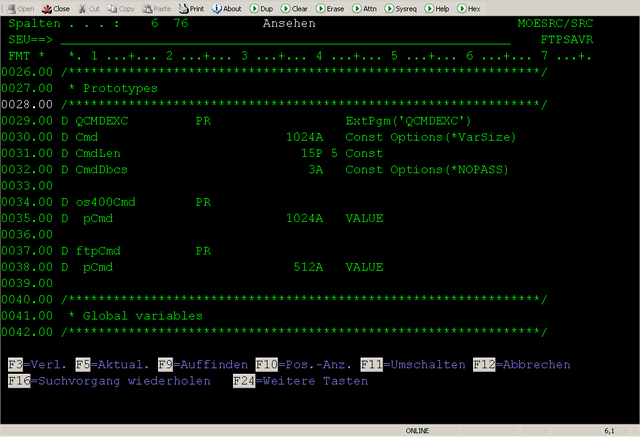Screen dimensions: 640x437
Task: Send the Erase key function
Action: tap(330, 9)
